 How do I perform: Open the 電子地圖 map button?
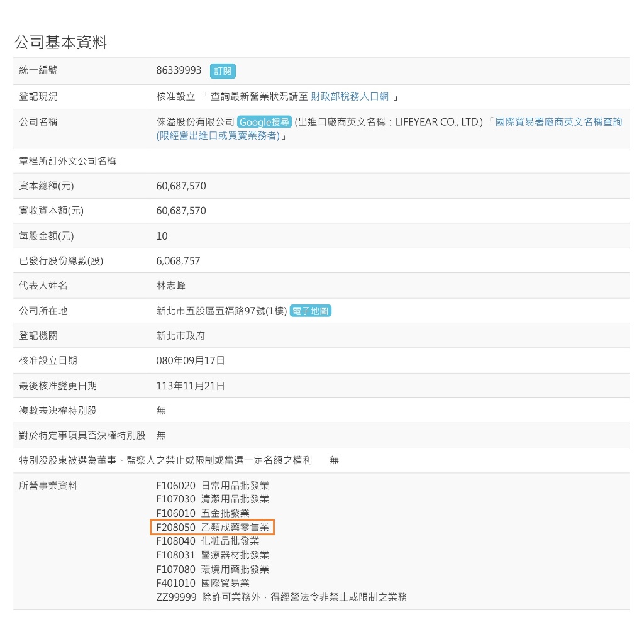[x=310, y=311]
